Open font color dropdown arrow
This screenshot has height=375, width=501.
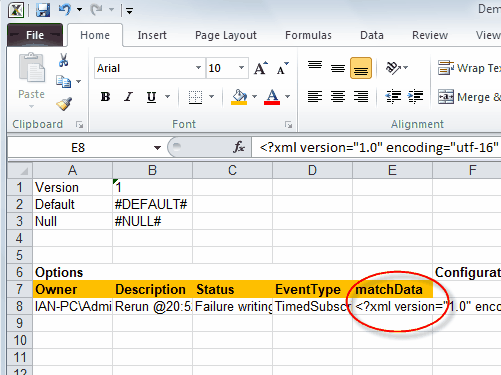[287, 97]
